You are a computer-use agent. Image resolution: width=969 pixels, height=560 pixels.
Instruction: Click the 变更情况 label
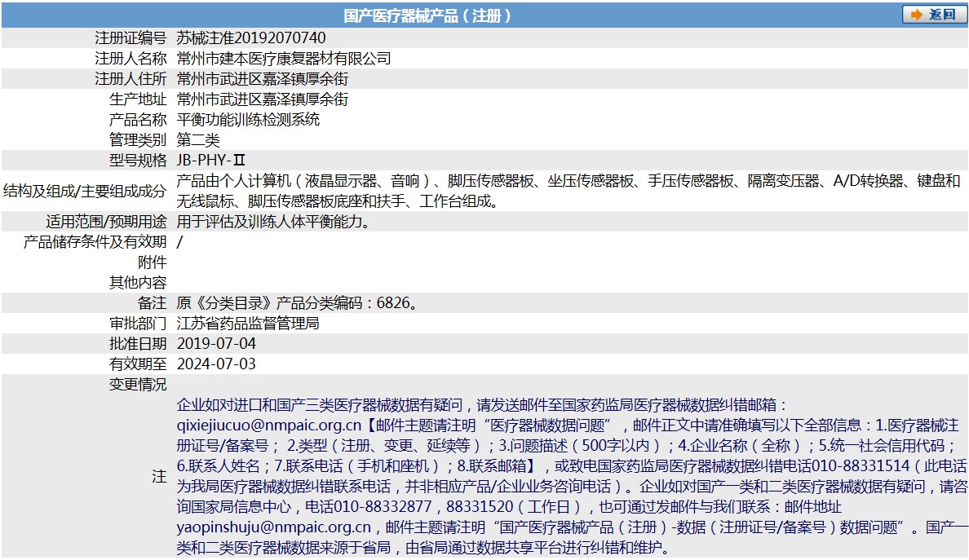tap(138, 384)
